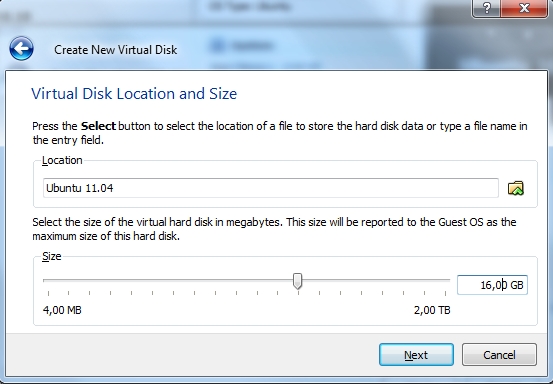Click into the Ubuntu 11.04 location field

click(x=271, y=188)
